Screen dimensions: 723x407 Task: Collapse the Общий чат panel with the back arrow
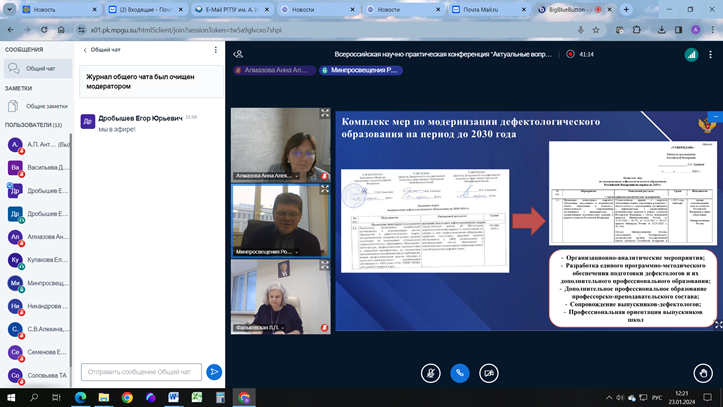(85, 49)
